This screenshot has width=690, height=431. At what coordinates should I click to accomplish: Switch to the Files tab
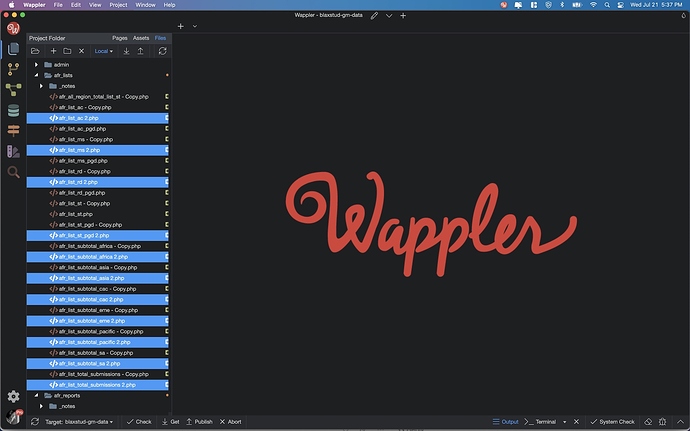pos(160,38)
